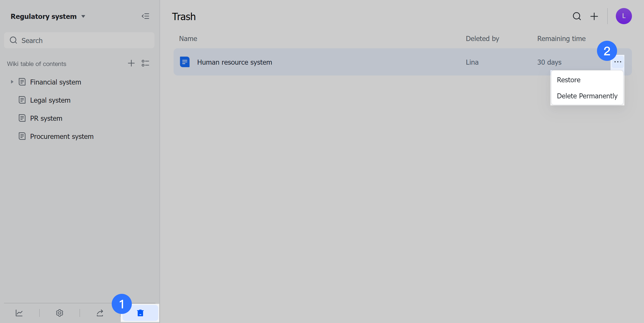Expand the Financial system tree item

coord(12,82)
